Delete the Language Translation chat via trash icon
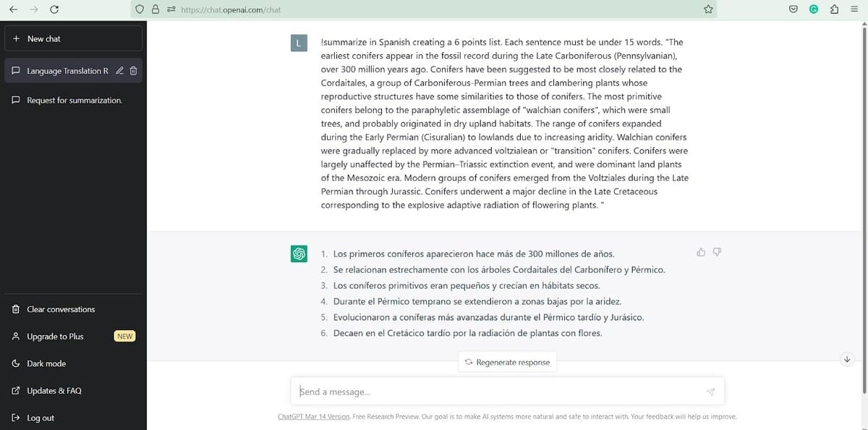The image size is (868, 430). pyautogui.click(x=133, y=71)
